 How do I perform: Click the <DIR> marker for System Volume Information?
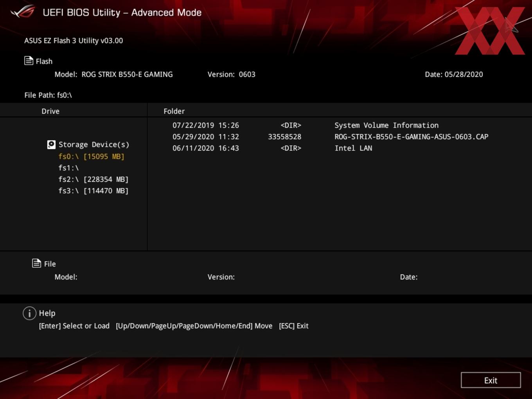click(x=291, y=125)
